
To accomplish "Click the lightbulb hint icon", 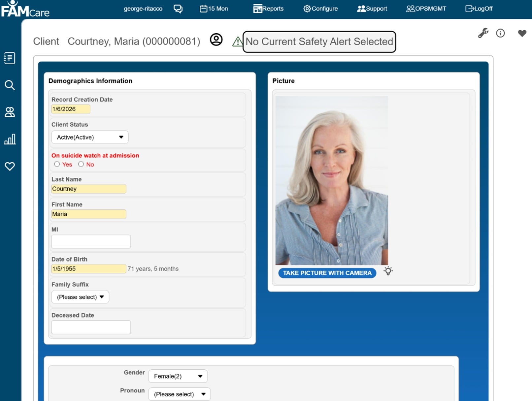I will (388, 271).
